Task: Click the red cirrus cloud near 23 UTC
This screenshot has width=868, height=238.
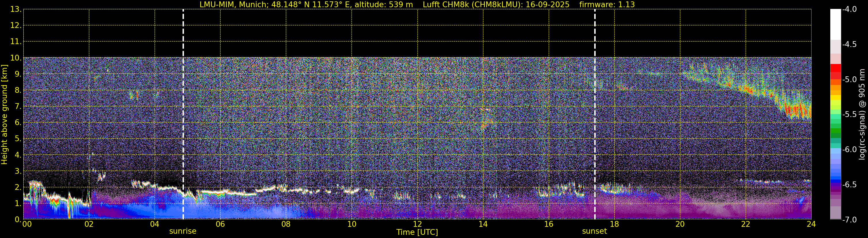Action: [797, 111]
